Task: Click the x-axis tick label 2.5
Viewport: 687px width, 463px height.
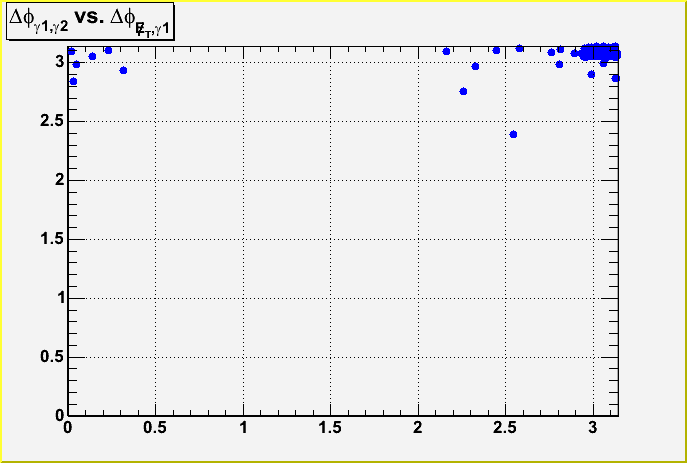Action: (506, 429)
